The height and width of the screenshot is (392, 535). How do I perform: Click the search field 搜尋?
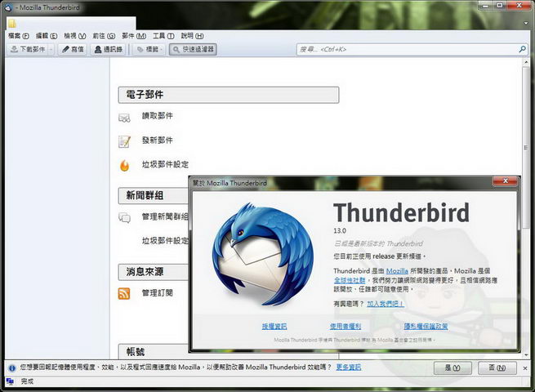coord(408,50)
